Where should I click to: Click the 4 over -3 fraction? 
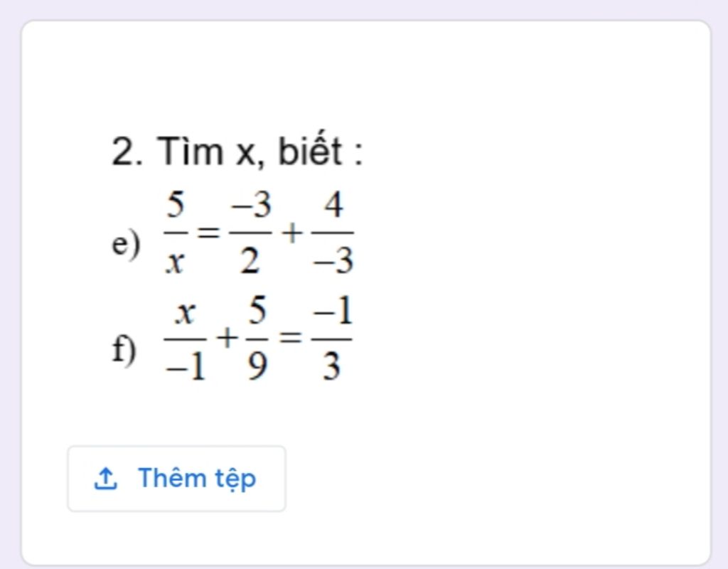pos(333,233)
